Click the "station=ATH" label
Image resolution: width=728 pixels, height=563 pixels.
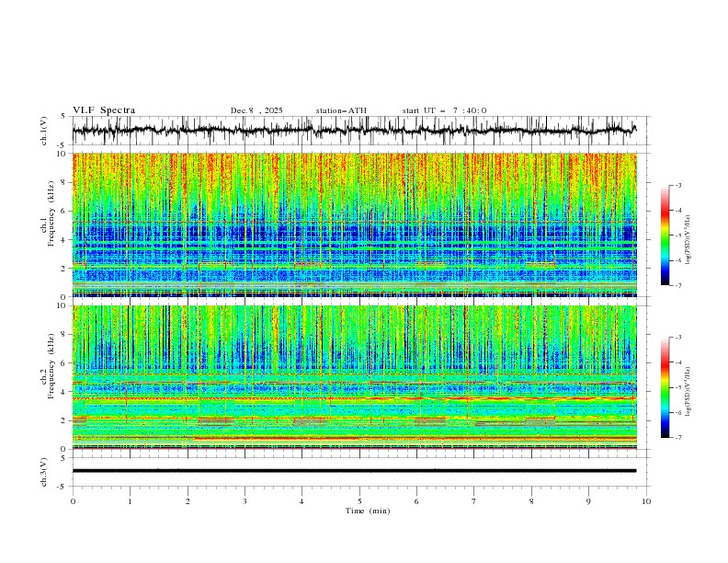pyautogui.click(x=341, y=110)
